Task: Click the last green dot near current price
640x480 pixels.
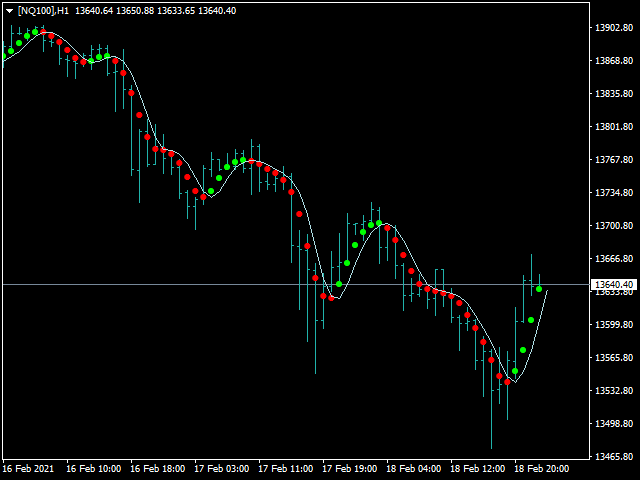Action: [539, 289]
